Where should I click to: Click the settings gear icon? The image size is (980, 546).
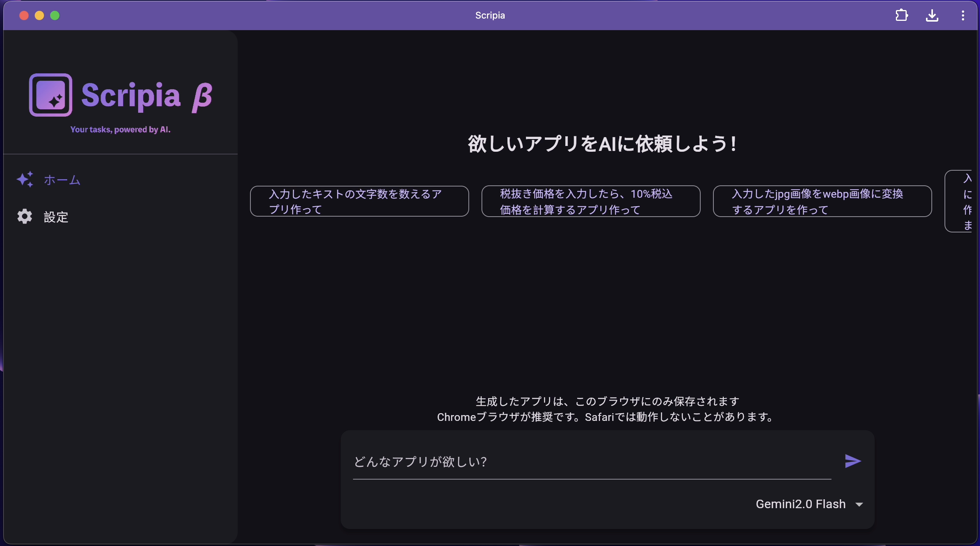click(25, 217)
